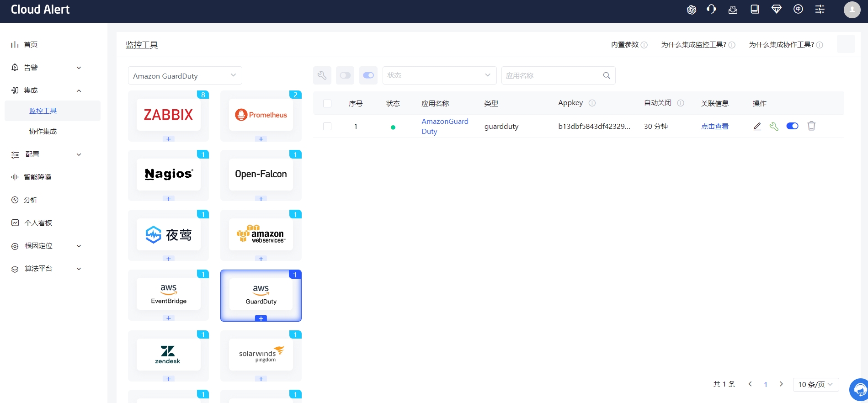This screenshot has width=868, height=403.
Task: Add a new zendesk application with plus
Action: [x=169, y=379]
